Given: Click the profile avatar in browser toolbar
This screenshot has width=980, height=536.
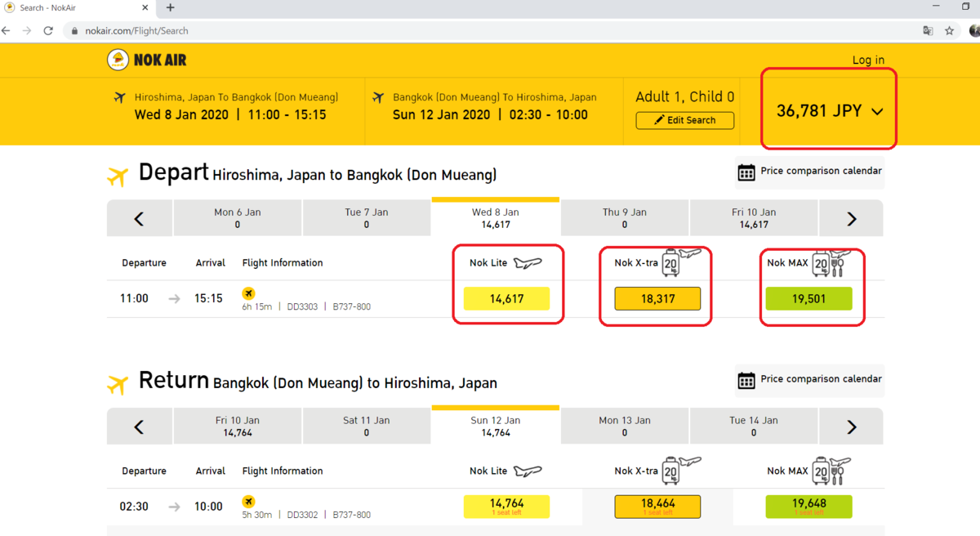Looking at the screenshot, I should tap(975, 31).
